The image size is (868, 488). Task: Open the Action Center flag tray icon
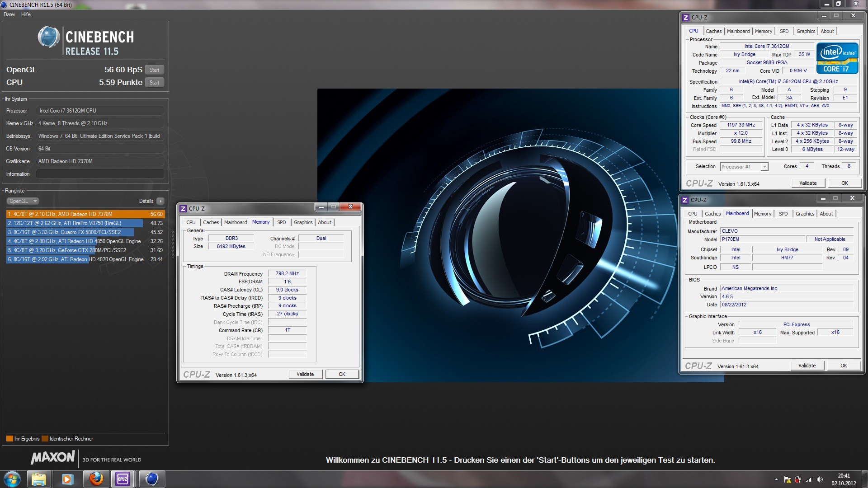tap(788, 479)
